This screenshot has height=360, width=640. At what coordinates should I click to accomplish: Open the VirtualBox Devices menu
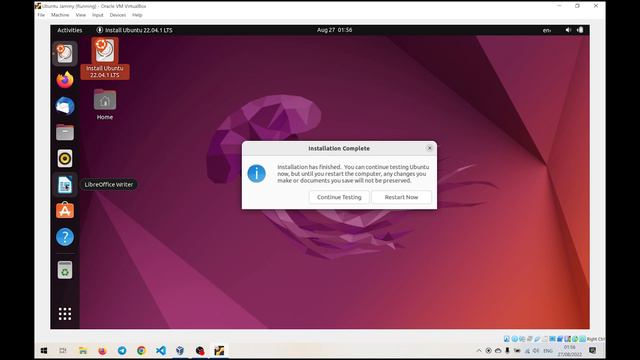click(118, 15)
